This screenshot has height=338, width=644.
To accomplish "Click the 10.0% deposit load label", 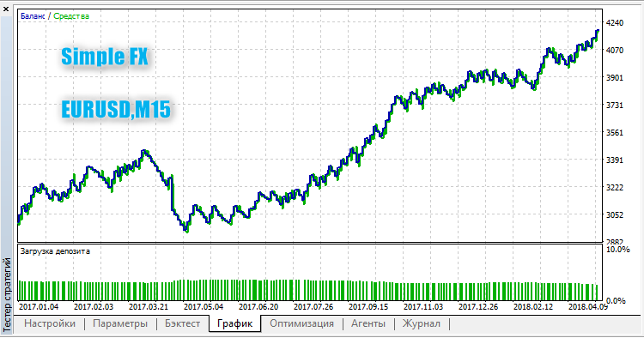I will click(617, 250).
